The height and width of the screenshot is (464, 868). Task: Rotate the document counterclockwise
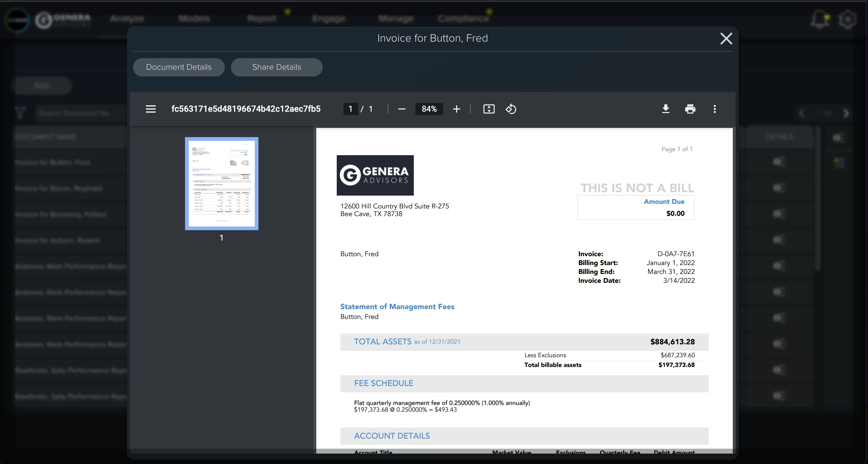510,109
